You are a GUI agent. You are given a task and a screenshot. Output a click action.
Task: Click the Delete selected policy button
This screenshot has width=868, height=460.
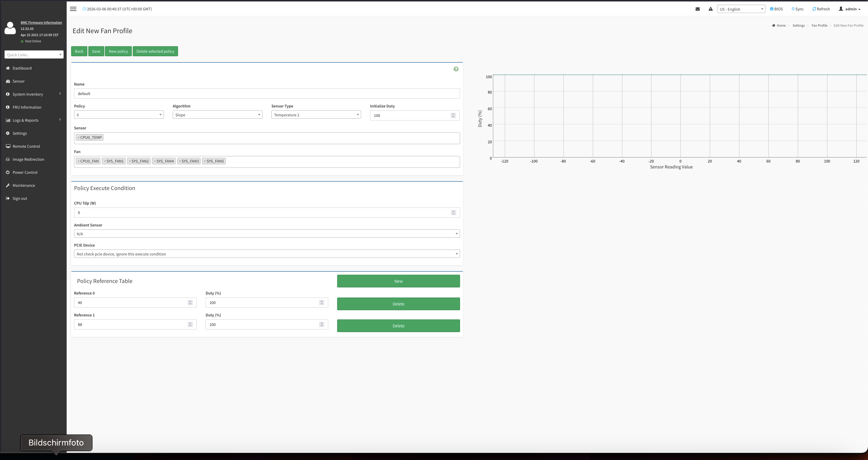155,52
